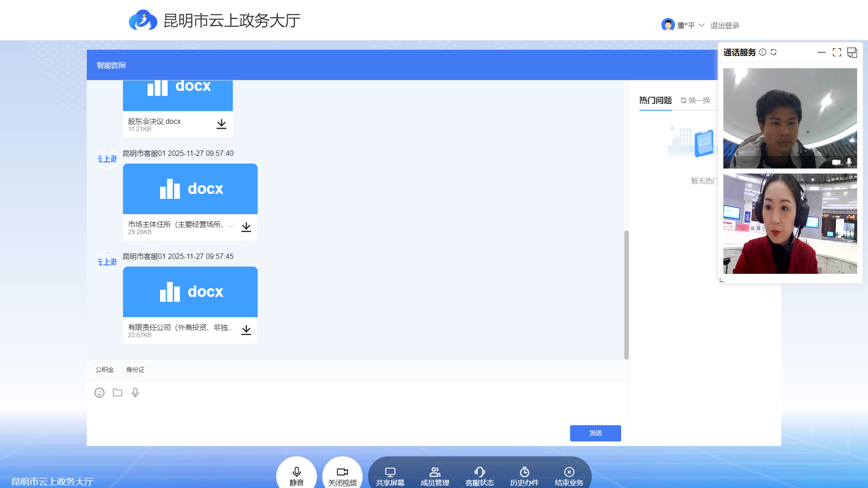Download 股东会决议.docx file
Screen dimensions: 868x488
click(221, 124)
